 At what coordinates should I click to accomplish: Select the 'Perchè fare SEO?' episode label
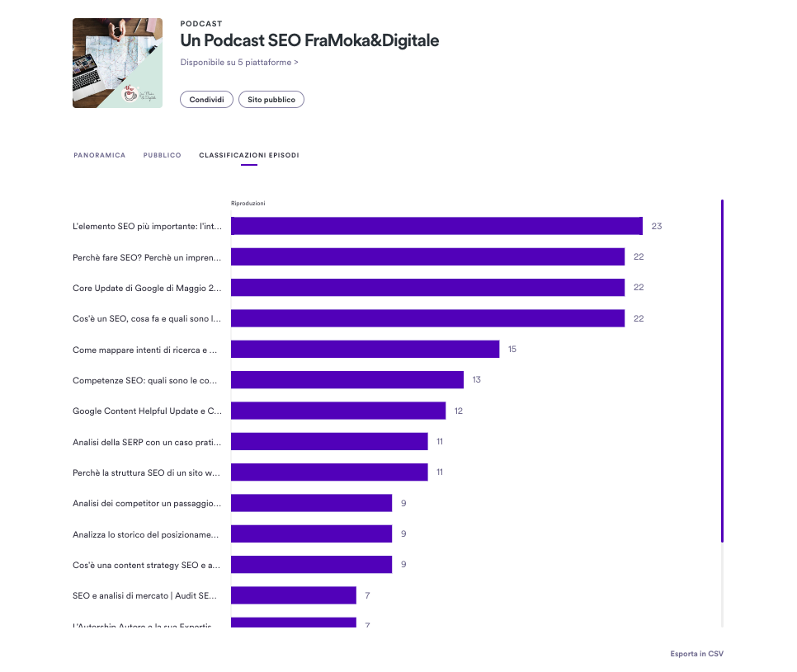pos(147,257)
